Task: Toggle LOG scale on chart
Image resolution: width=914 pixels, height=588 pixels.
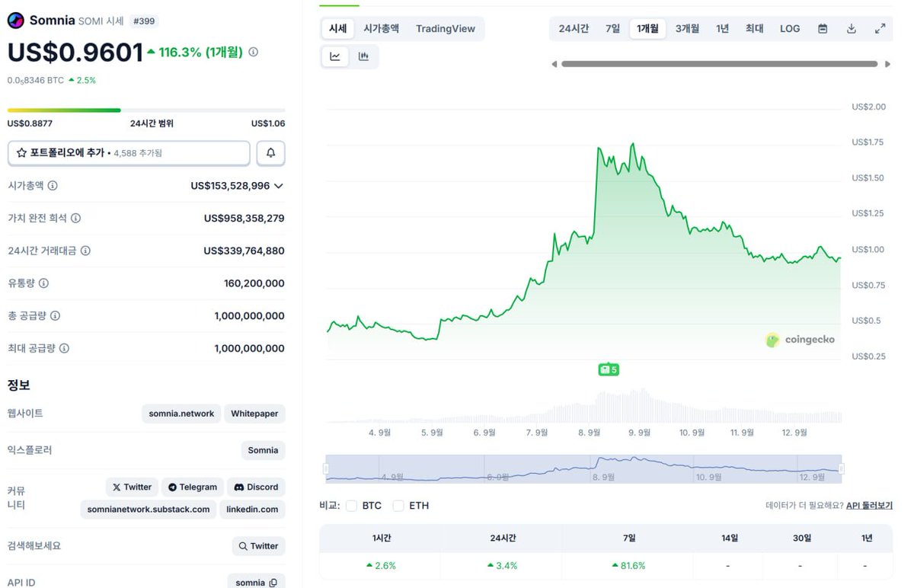Action: click(x=790, y=29)
